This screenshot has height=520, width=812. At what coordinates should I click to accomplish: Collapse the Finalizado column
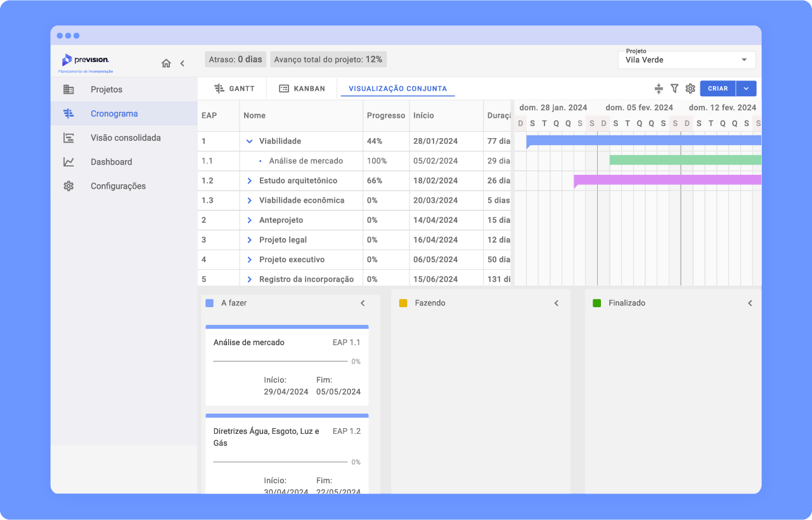pos(750,303)
